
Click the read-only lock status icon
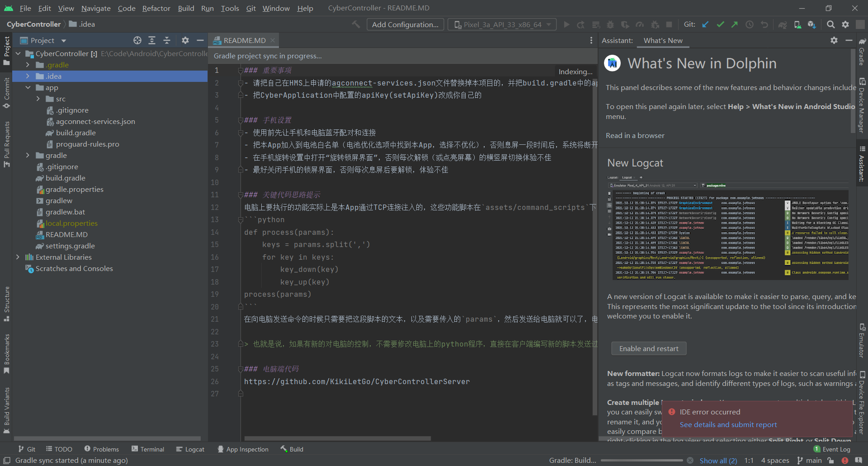[830, 460]
